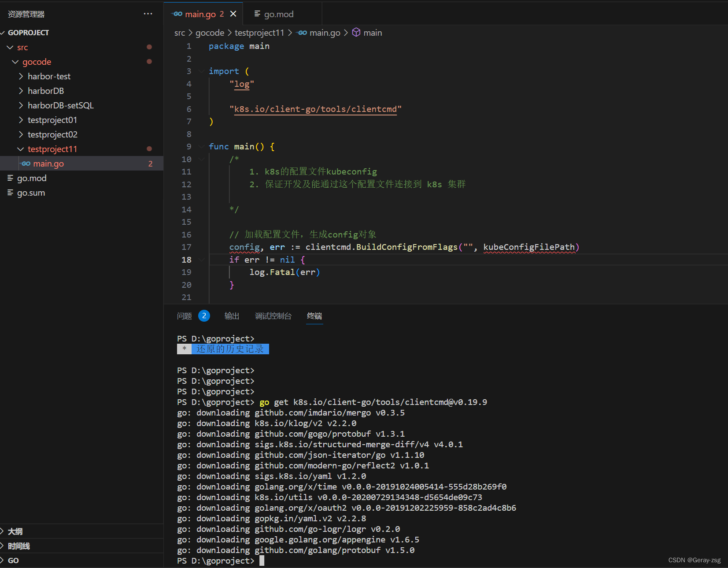Click BuildConfigFromFlags on line 17
Viewport: 728px width, 568px height.
point(407,247)
